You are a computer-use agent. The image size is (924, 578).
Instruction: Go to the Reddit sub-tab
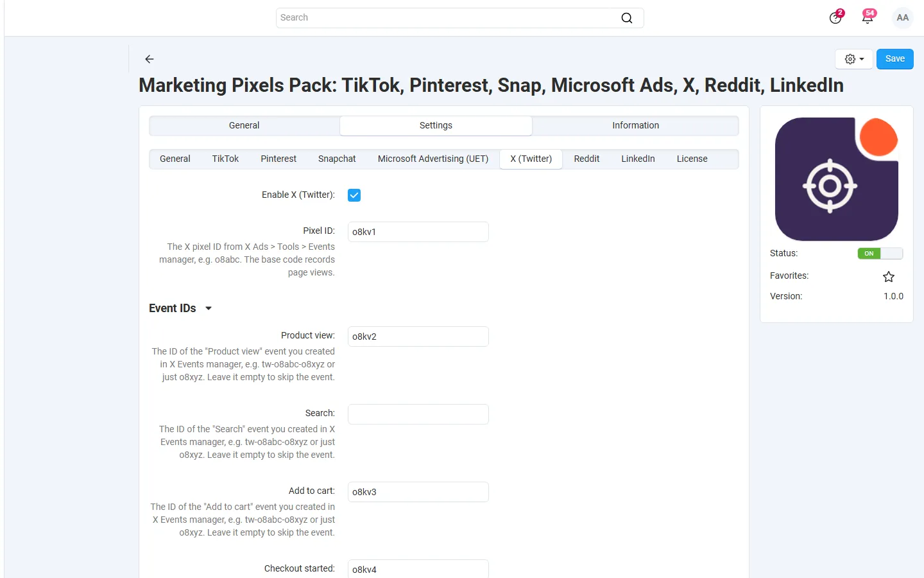[586, 159]
